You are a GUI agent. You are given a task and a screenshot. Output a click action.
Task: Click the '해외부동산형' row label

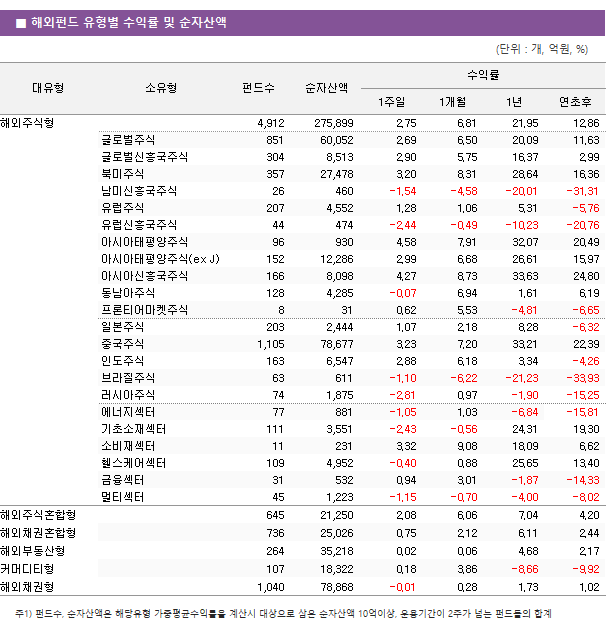coord(33,551)
